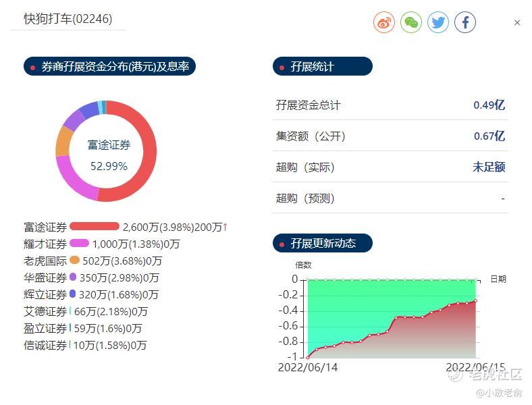Image resolution: width=532 pixels, height=405 pixels.
Task: Select the 孖展更新动态 header pill
Action: coord(322,243)
